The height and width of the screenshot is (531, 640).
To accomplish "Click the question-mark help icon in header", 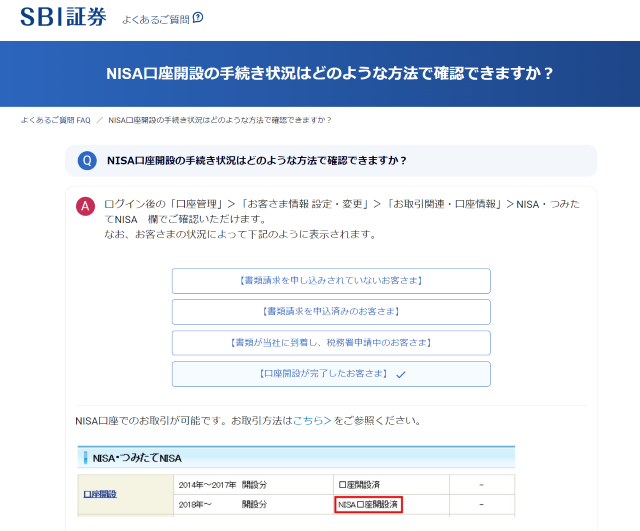I will pyautogui.click(x=197, y=18).
